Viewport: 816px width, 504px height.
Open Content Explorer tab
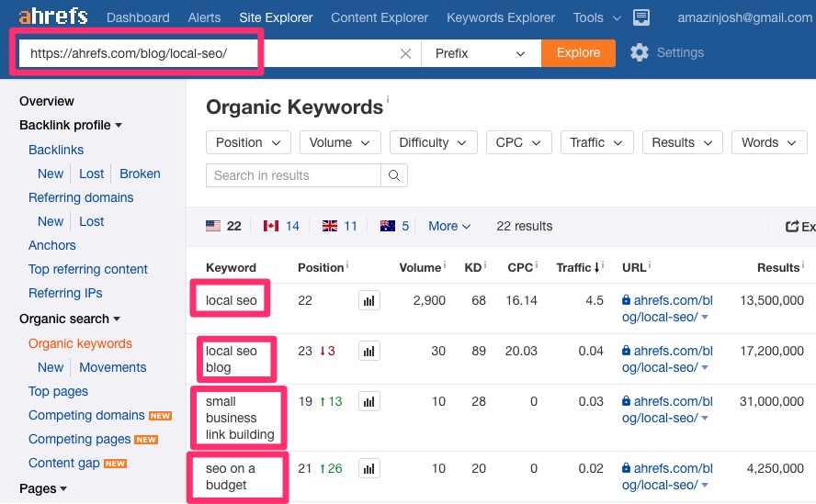[x=380, y=17]
